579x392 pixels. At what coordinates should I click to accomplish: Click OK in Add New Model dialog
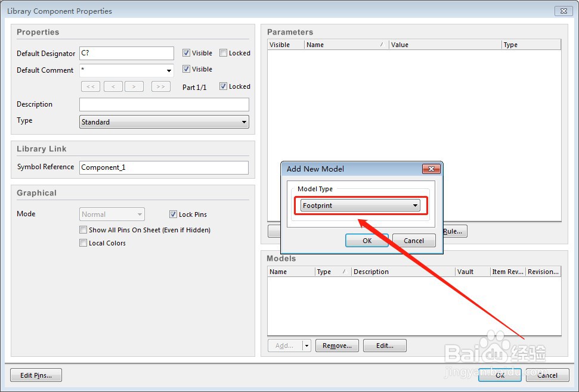(x=367, y=241)
